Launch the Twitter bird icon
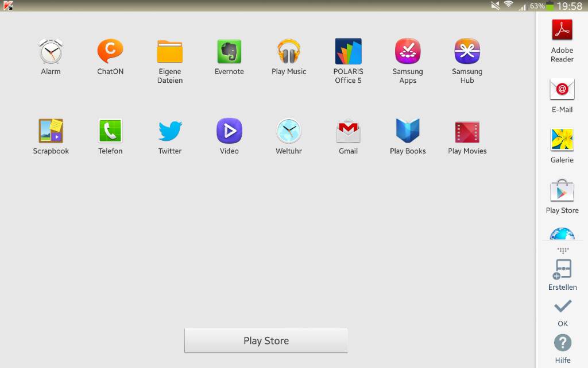Screen dimensions: 588x368 [x=170, y=131]
